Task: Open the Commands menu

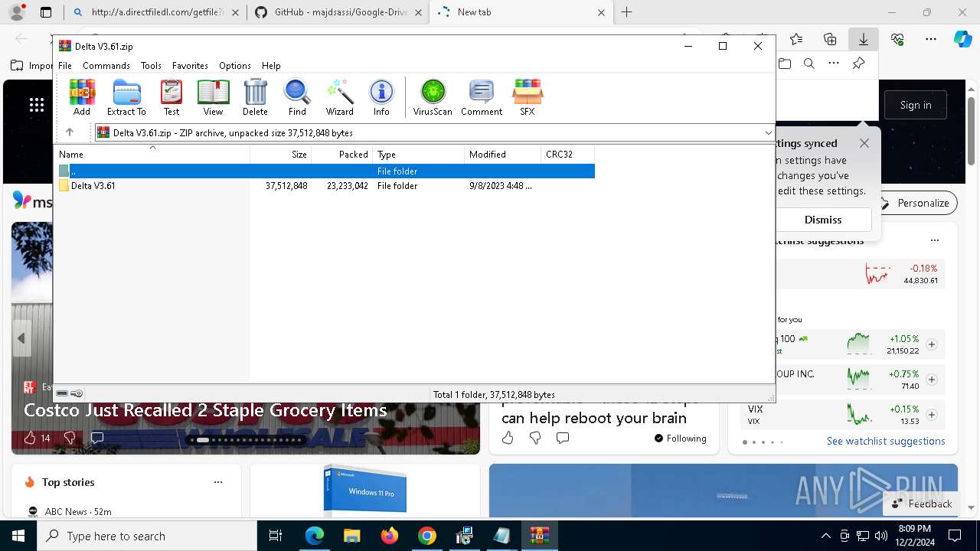Action: [106, 66]
